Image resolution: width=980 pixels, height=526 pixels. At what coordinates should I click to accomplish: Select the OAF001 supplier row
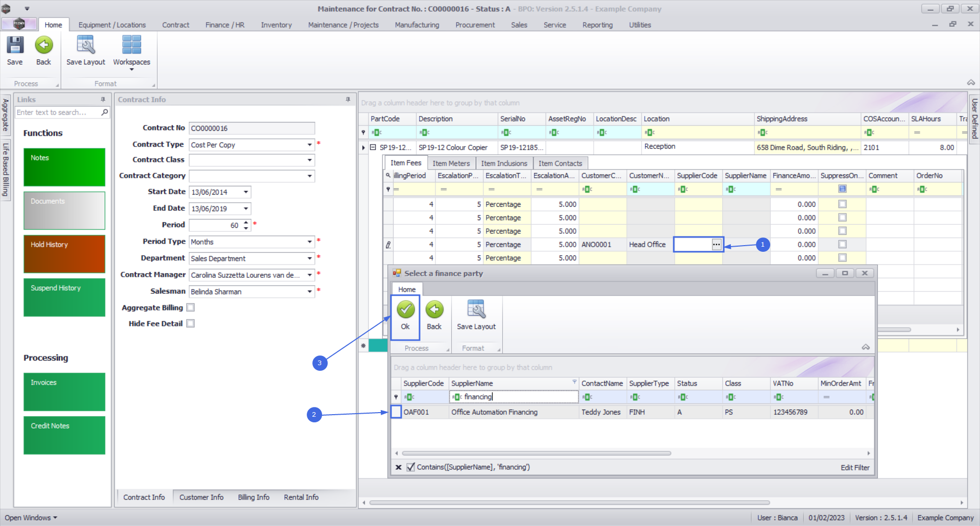tap(416, 412)
